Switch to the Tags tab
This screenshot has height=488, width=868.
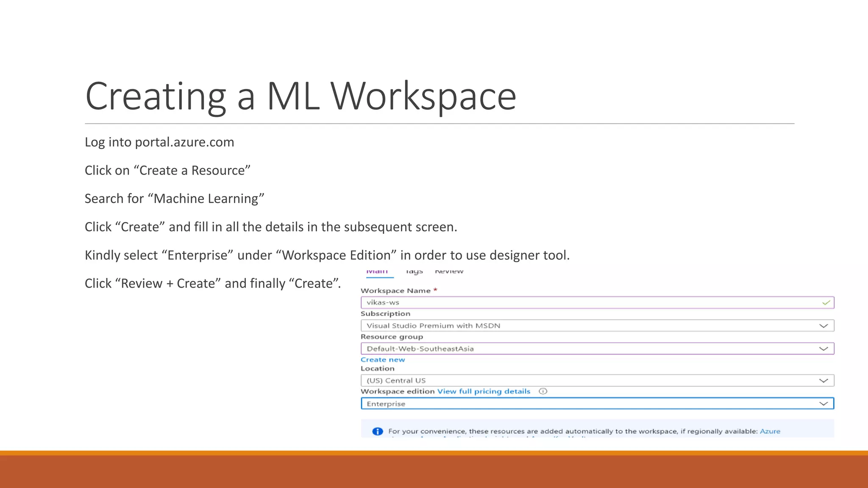(414, 272)
